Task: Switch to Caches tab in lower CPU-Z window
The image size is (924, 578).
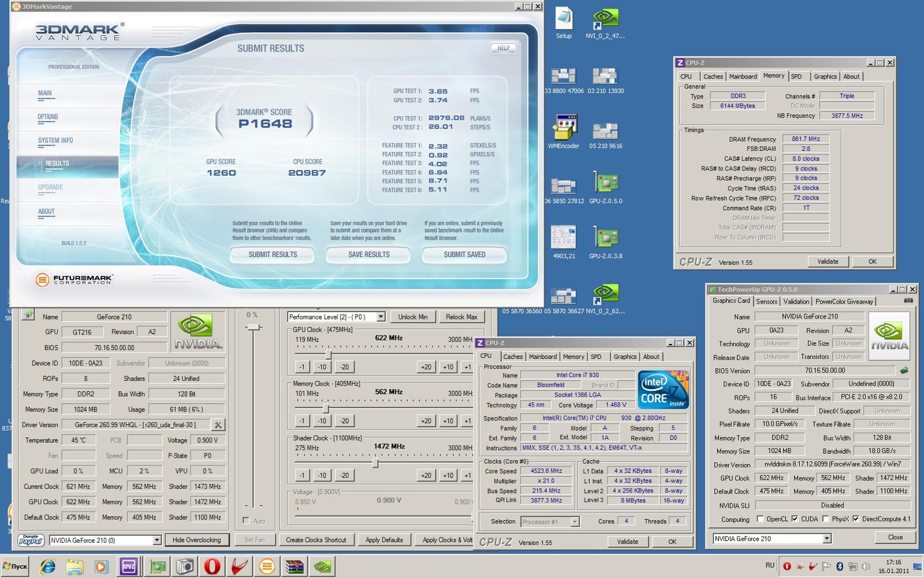Action: [513, 357]
